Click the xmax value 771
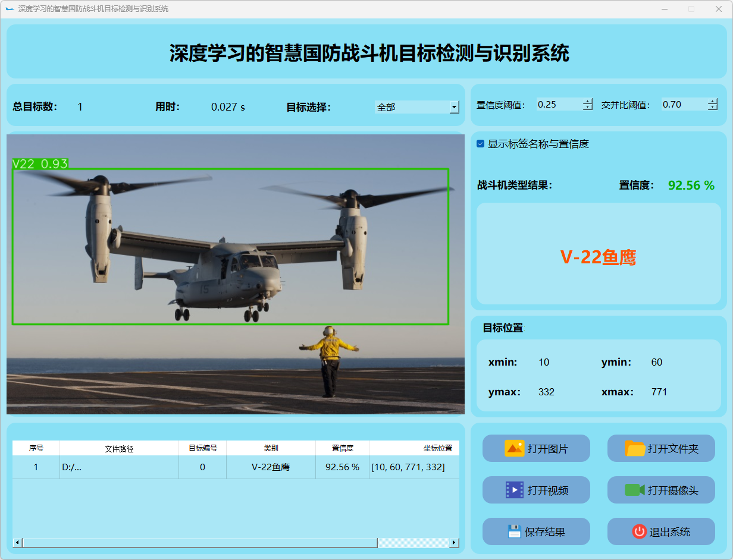Image resolution: width=733 pixels, height=560 pixels. click(x=659, y=392)
